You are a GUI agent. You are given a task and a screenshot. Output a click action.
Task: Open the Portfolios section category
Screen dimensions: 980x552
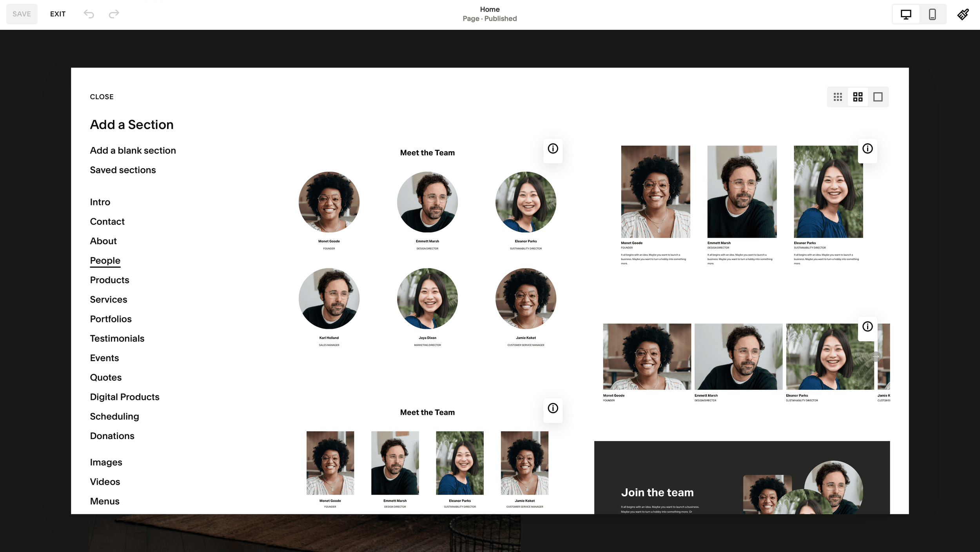[111, 319]
